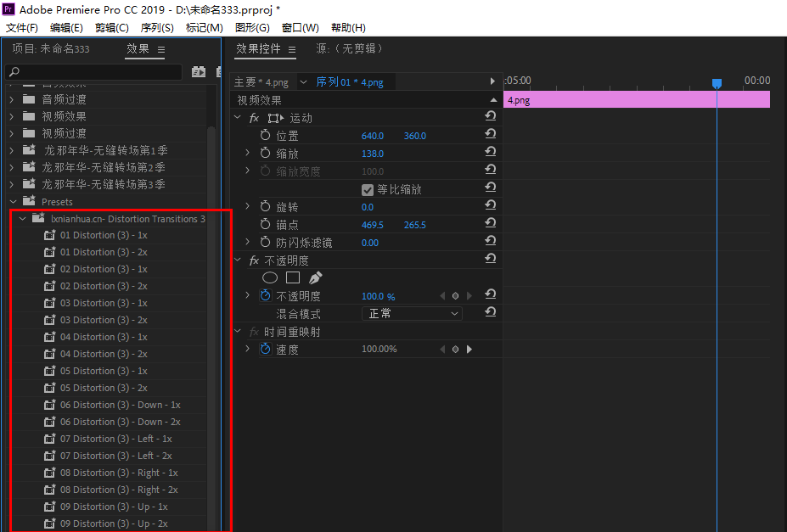Click the show/hide timeline view arrow
This screenshot has height=532, width=787.
click(x=492, y=81)
